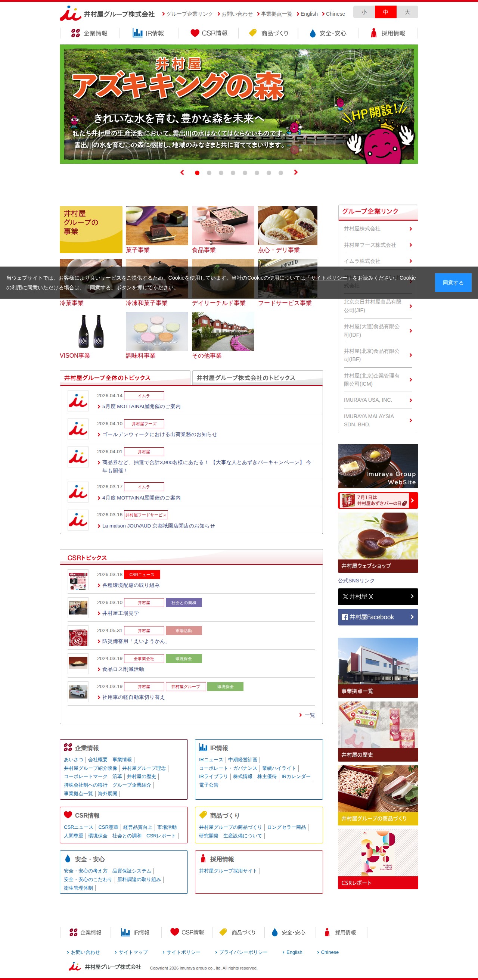Open 商品づくり from the top navigation bar
Screen dimensions: 478x980
(x=268, y=33)
